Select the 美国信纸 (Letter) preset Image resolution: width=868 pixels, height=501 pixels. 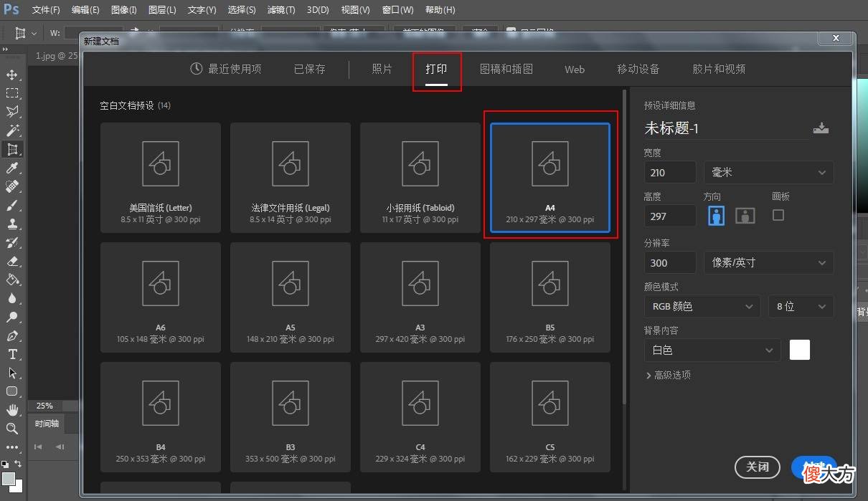point(161,178)
